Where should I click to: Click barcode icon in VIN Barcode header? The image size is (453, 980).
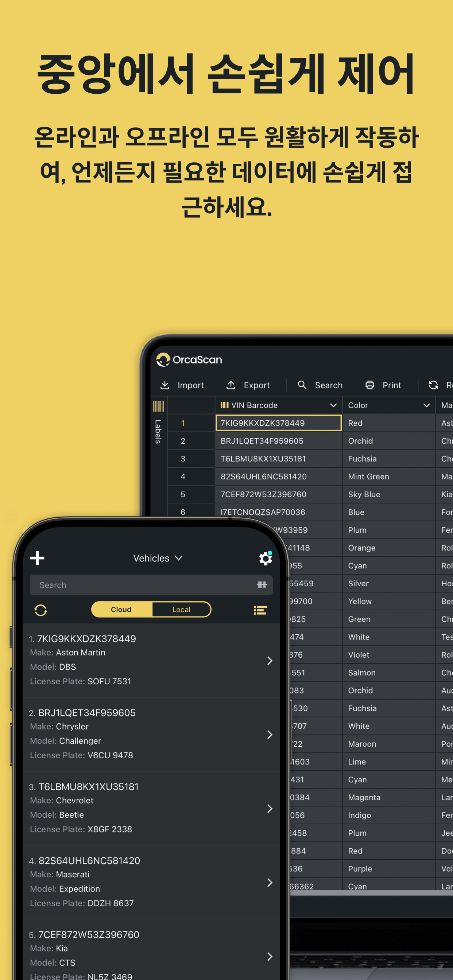[225, 405]
